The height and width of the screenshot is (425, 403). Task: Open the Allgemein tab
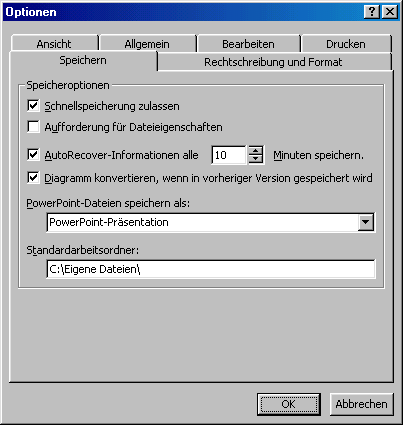tap(147, 44)
